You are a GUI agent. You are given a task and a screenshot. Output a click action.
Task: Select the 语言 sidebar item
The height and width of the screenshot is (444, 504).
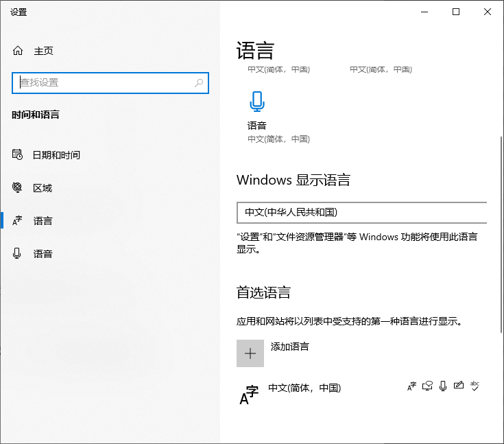43,221
